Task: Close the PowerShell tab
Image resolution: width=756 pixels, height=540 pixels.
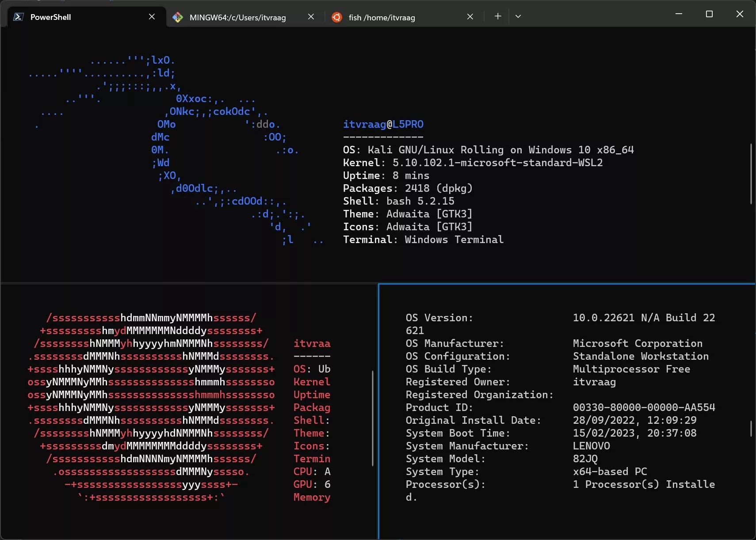Action: [x=152, y=16]
